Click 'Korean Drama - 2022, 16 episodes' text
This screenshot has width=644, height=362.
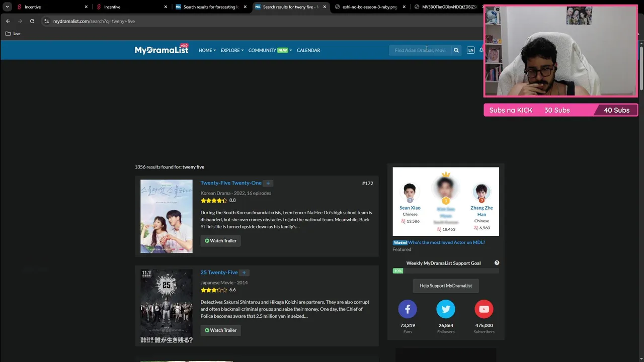point(235,193)
